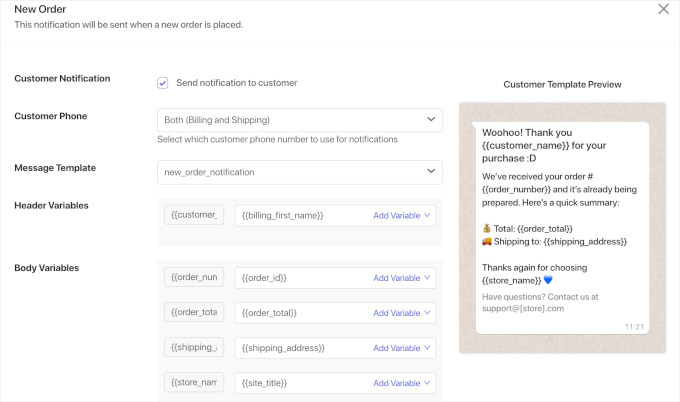Image resolution: width=680 pixels, height=402 pixels.
Task: Expand the Message Template dropdown
Action: [299, 172]
